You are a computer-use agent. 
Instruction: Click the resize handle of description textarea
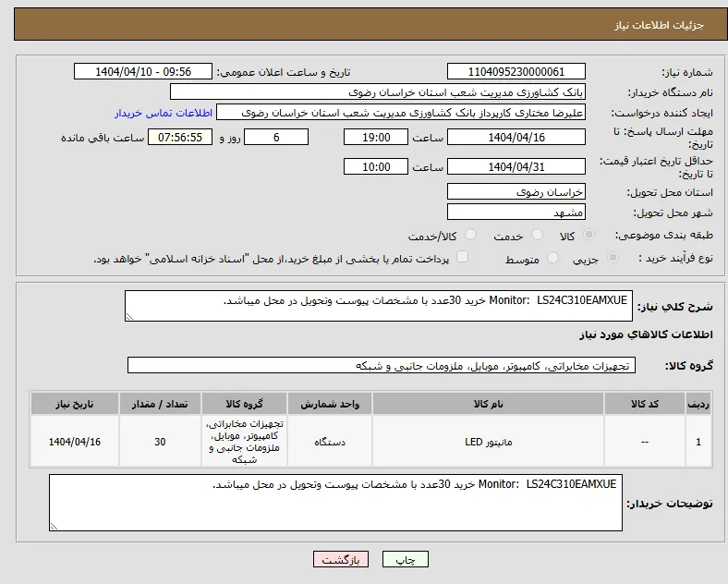(129, 317)
